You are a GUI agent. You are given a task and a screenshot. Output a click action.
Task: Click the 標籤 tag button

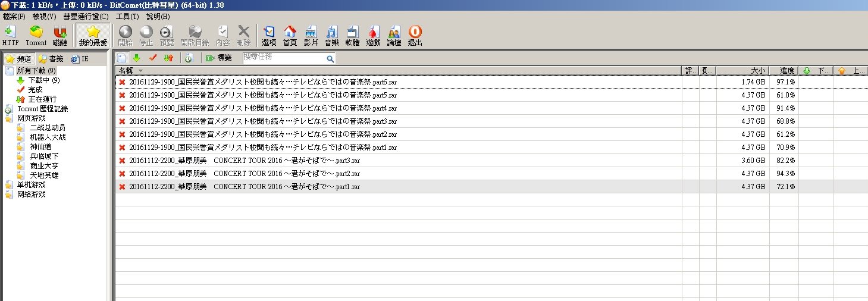tap(218, 58)
